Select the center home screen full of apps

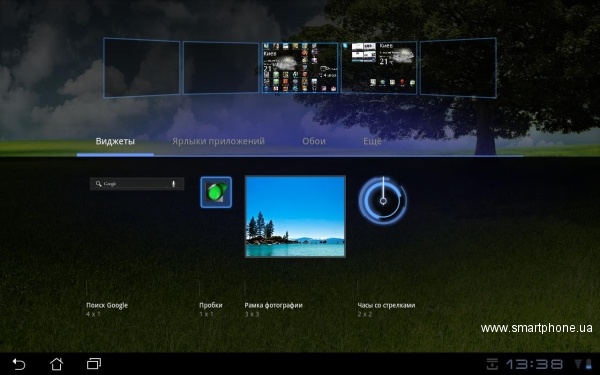coord(300,68)
